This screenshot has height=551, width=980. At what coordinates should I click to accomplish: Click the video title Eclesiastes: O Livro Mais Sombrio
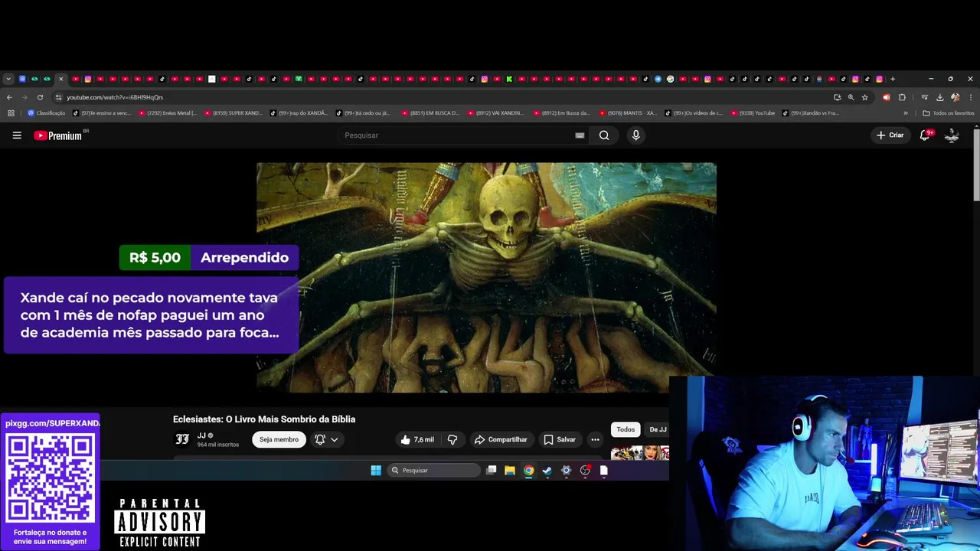(264, 419)
